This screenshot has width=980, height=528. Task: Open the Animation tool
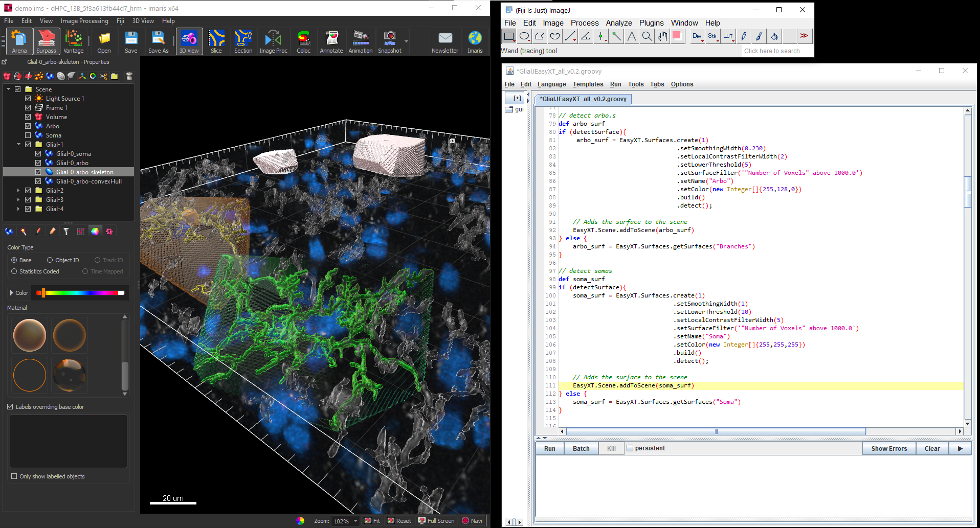[x=361, y=41]
